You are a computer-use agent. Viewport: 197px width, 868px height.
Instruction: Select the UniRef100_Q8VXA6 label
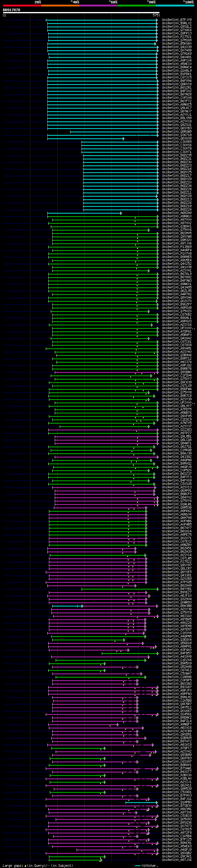pos(177,297)
